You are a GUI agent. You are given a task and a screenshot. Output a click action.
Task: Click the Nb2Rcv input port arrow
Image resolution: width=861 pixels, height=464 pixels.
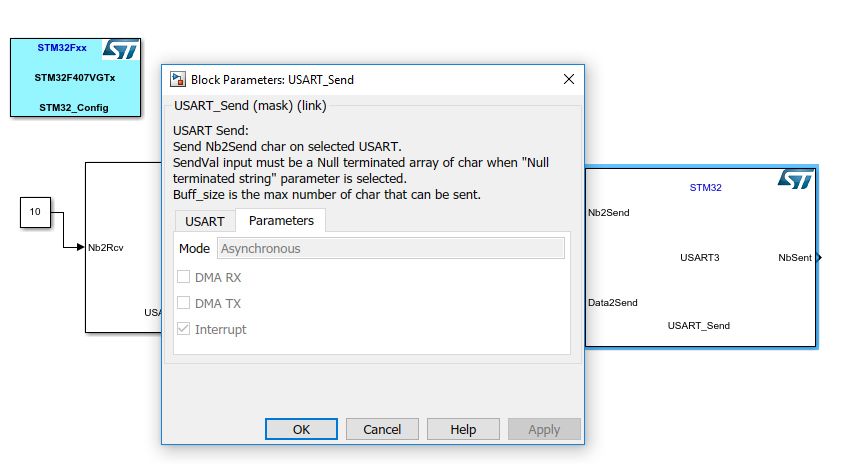80,247
